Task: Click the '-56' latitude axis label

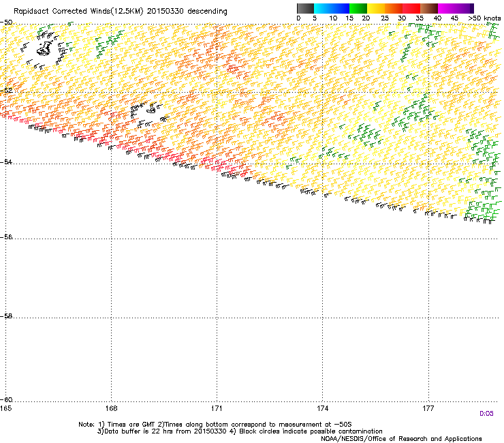Action: point(6,237)
